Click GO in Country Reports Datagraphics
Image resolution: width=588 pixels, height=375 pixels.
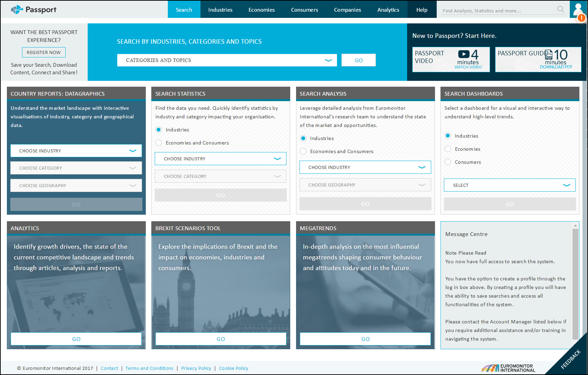(x=76, y=204)
